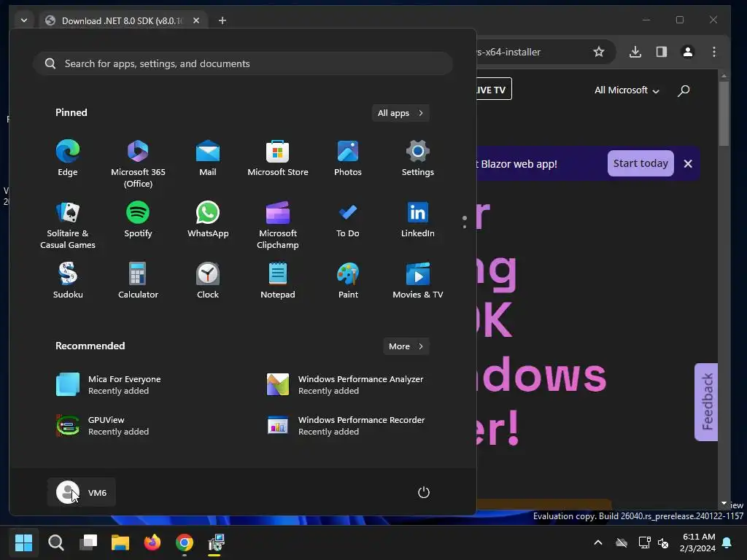
Task: Open Windows Performance Recorder
Action: [x=347, y=426]
